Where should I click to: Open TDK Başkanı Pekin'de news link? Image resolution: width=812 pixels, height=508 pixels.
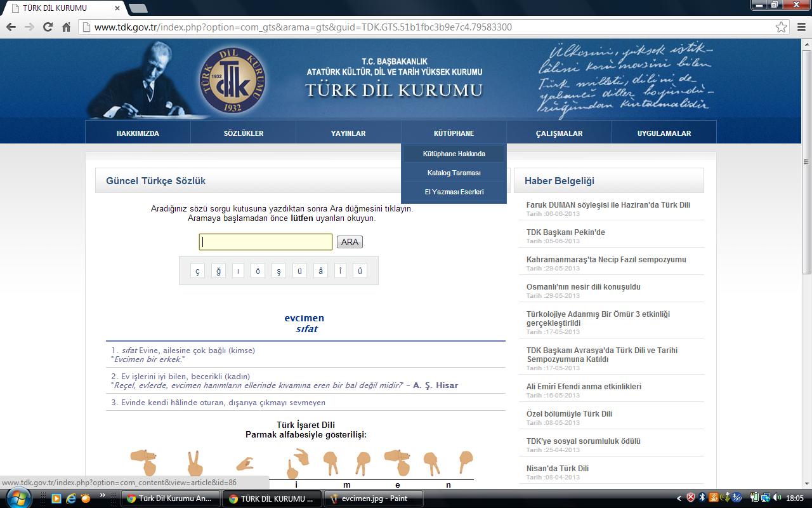click(x=566, y=232)
